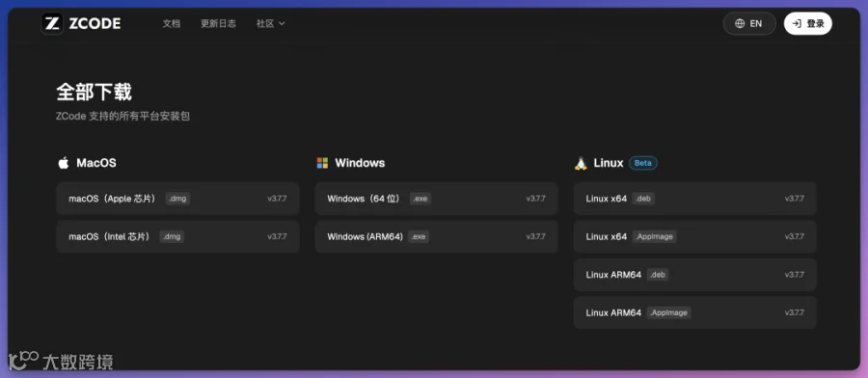
Task: Click the Windows section heading
Action: [360, 163]
